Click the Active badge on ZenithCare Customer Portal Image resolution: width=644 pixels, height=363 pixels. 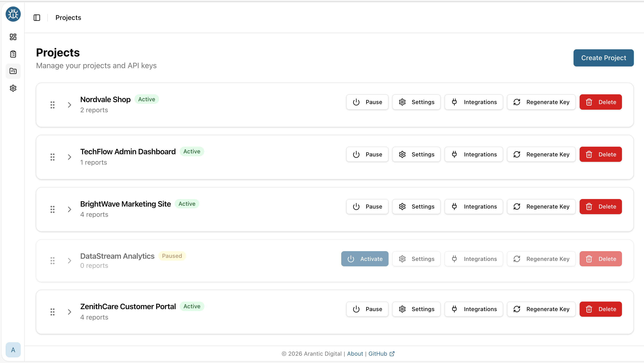[192, 306]
